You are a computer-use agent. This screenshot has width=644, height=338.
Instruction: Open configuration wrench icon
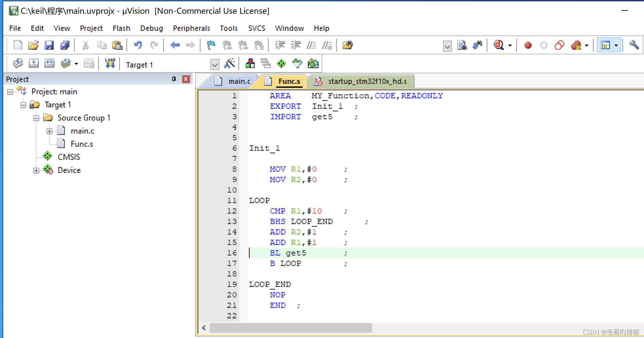click(x=634, y=45)
